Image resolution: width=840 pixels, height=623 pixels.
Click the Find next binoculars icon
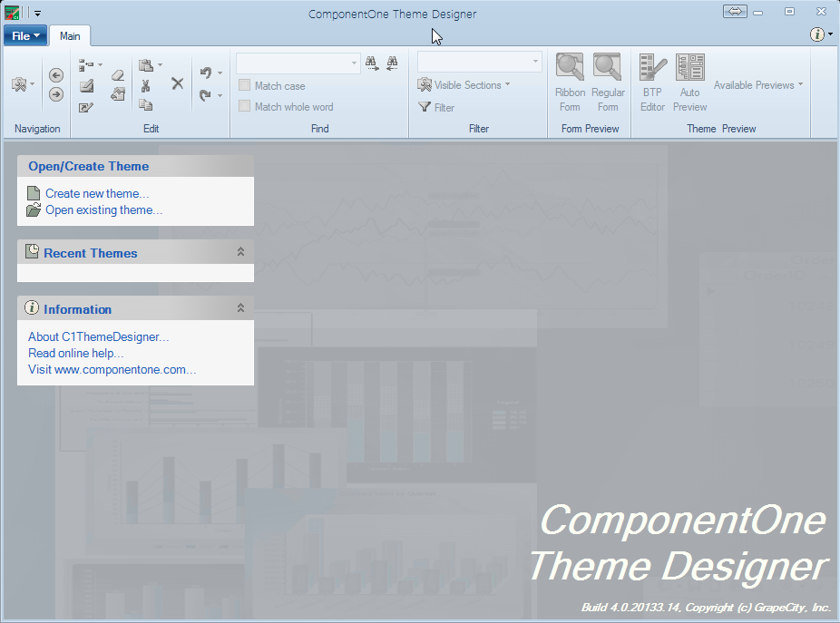(372, 63)
